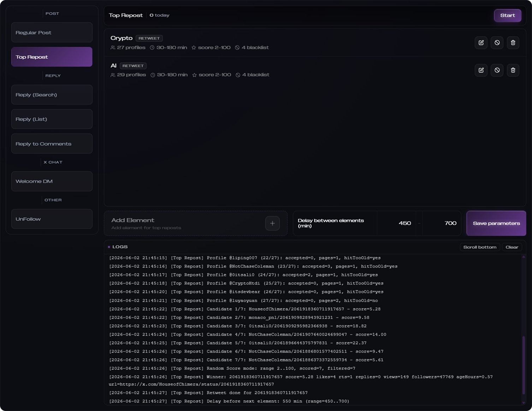Save the delay parameters

[x=496, y=223]
